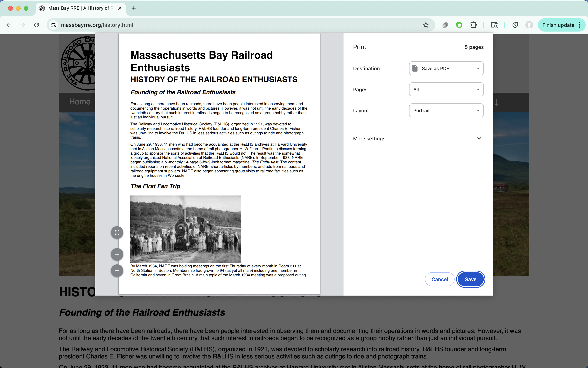The width and height of the screenshot is (588, 368).
Task: Click the down arrow icon in the page's nav bar
Action: tap(497, 102)
